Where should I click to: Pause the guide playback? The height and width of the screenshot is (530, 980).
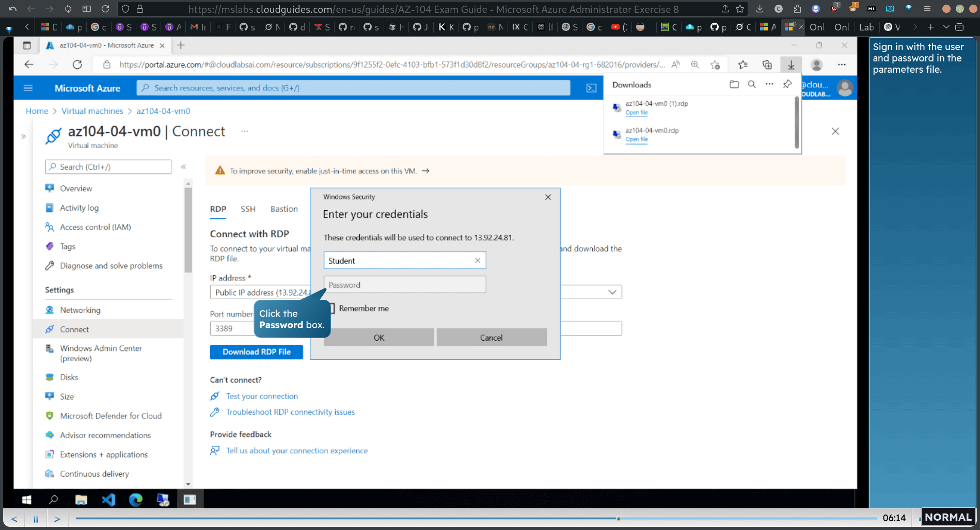point(36,519)
